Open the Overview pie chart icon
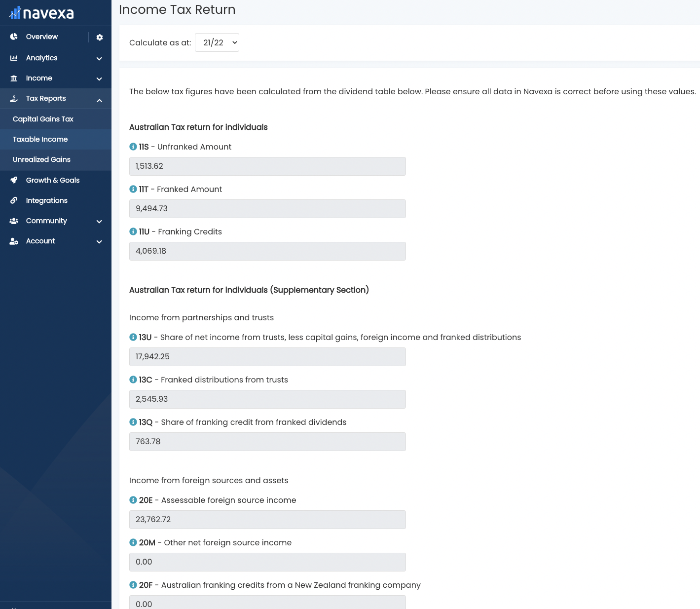The image size is (700, 609). pyautogui.click(x=14, y=37)
